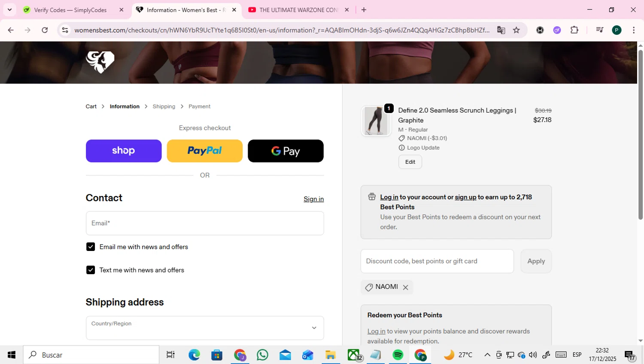Pay with Shop Pay express checkout

tap(124, 151)
